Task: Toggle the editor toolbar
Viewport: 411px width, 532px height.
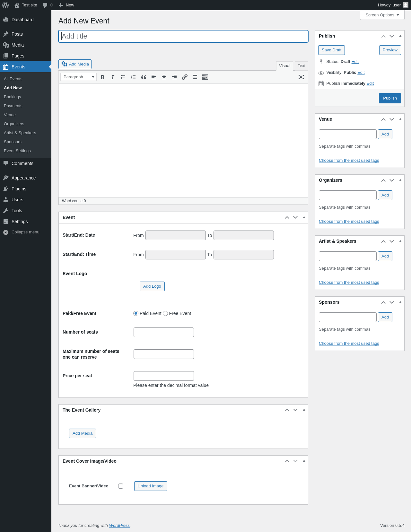Action: click(205, 77)
